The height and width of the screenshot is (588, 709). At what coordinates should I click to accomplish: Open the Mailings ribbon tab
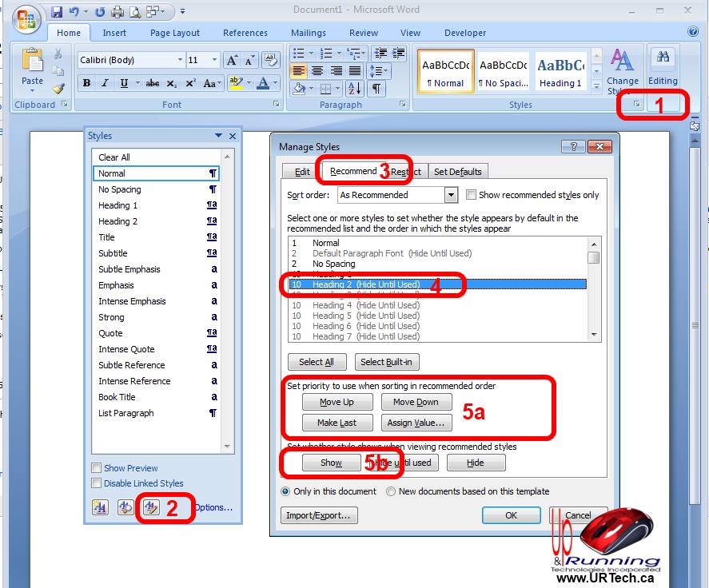(309, 33)
